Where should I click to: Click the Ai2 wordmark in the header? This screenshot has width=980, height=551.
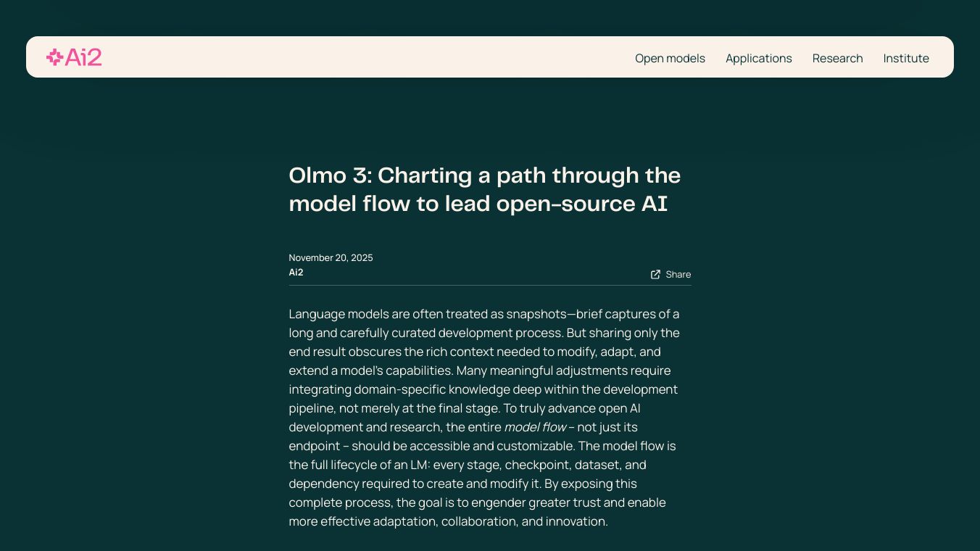[83, 57]
